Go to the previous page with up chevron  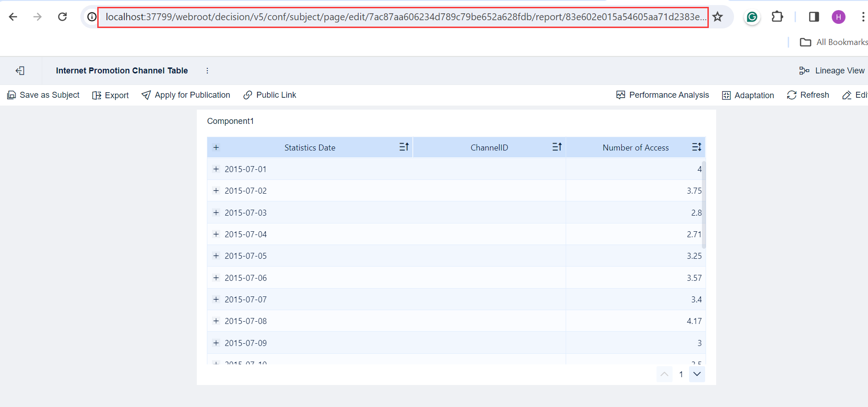click(x=664, y=374)
